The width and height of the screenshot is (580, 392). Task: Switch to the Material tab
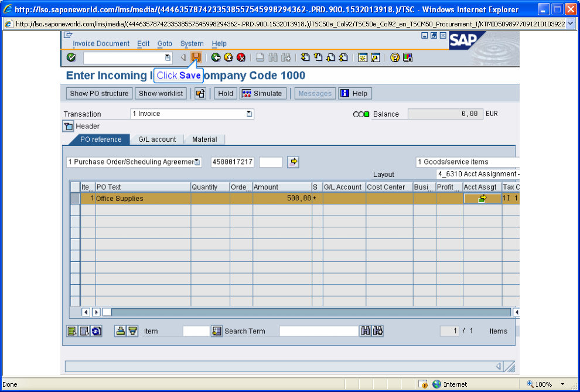(x=204, y=139)
